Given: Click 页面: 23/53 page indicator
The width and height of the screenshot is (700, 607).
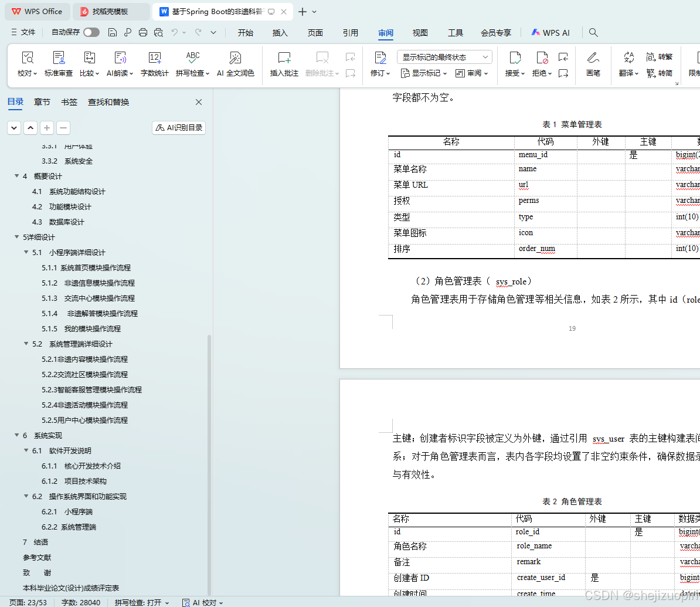Looking at the screenshot, I should coord(28,602).
